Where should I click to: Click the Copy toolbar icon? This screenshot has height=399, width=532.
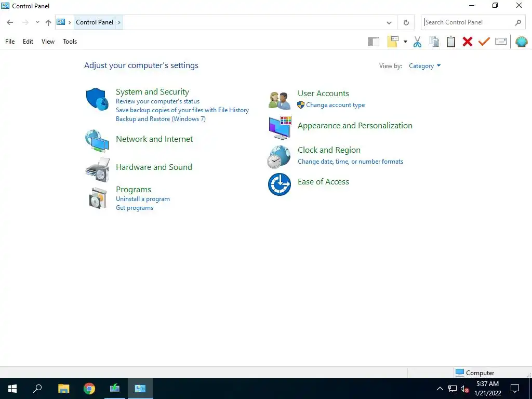tap(434, 42)
